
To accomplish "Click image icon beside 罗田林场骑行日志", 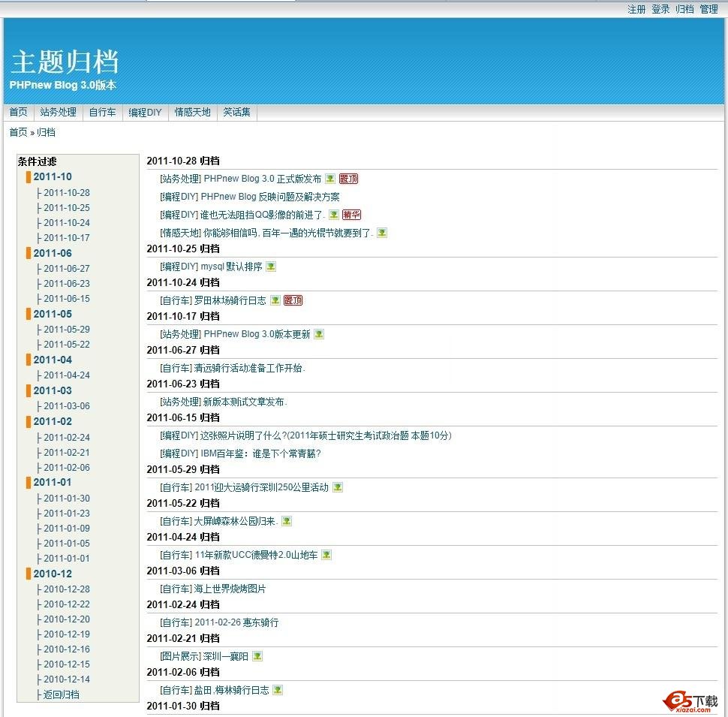I will coord(275,300).
